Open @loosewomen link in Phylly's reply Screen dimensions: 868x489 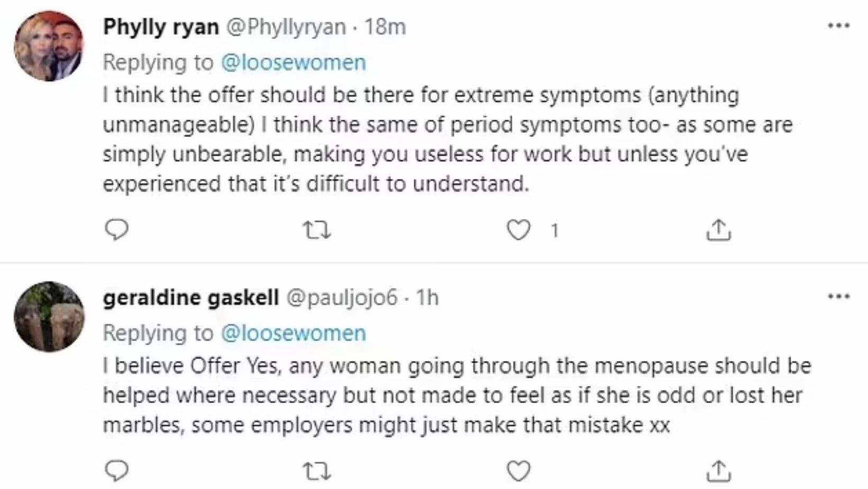click(293, 62)
